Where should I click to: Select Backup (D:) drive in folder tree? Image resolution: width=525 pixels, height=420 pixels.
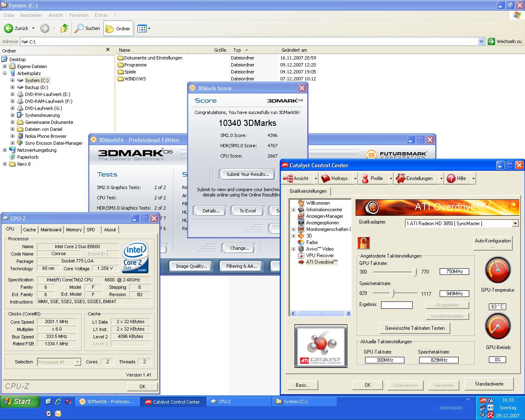37,87
